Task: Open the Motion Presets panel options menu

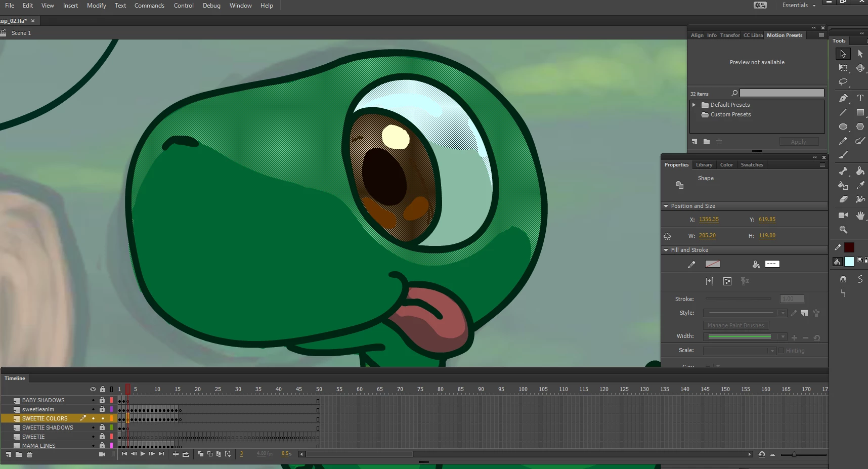Action: 821,35
